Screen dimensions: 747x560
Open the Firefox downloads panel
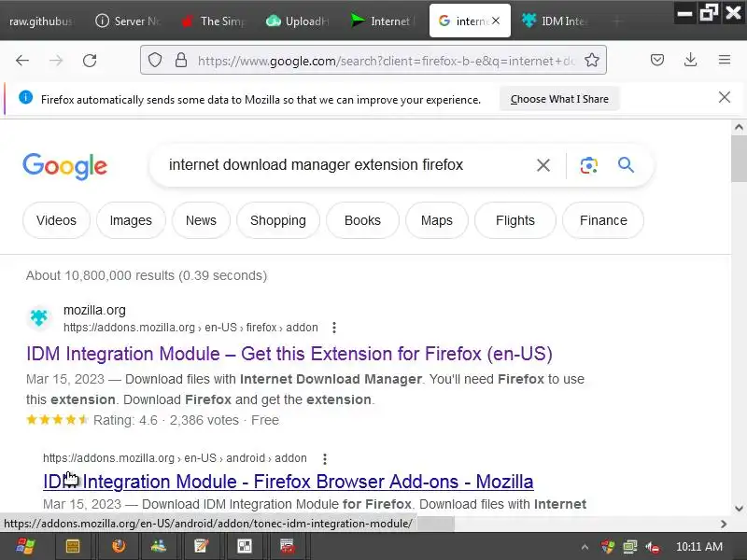690,60
